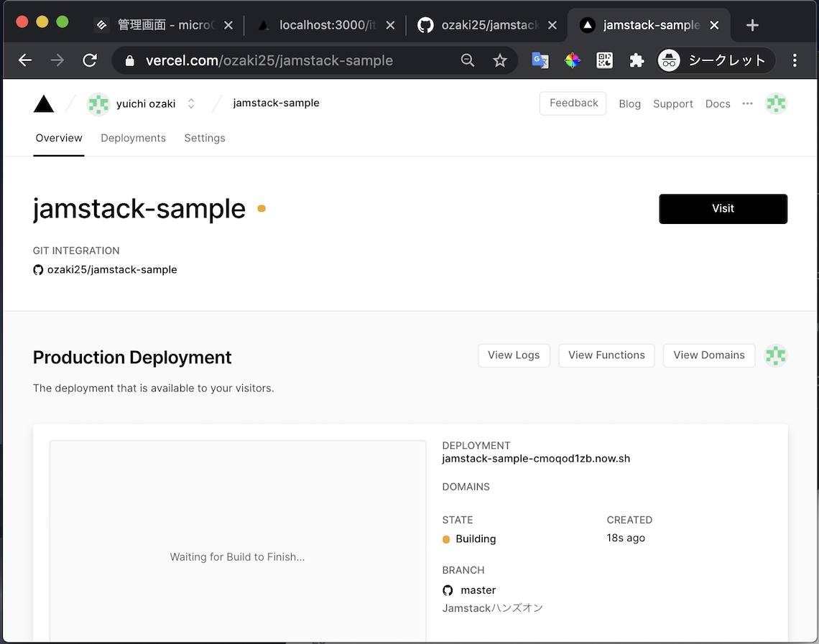
Task: Go back with the browser back arrow
Action: pos(25,60)
